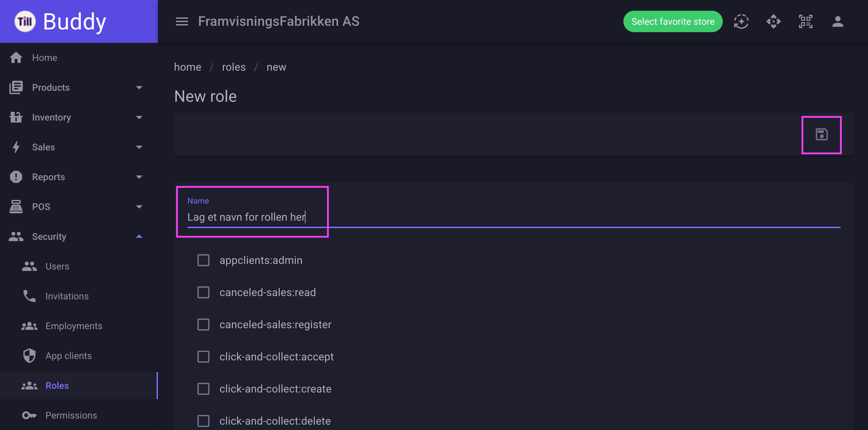Open the hamburger menu icon
This screenshot has width=868, height=430.
(182, 21)
